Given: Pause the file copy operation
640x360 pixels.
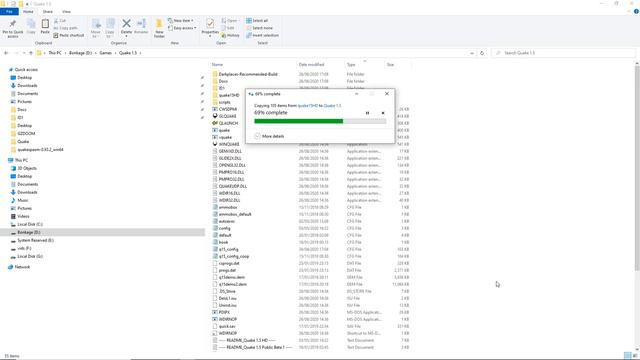Looking at the screenshot, I should pyautogui.click(x=367, y=113).
